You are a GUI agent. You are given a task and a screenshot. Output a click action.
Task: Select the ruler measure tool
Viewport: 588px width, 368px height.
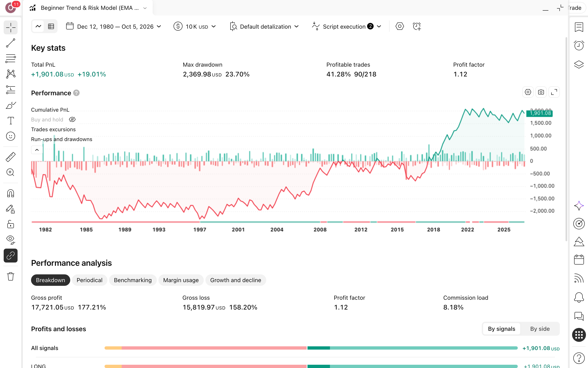click(11, 157)
